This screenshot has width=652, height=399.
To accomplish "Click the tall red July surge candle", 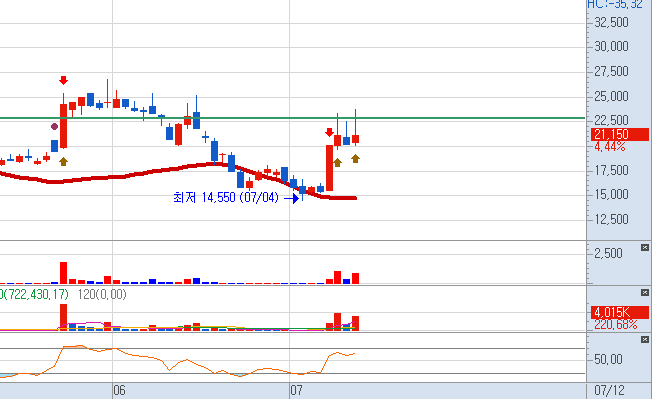I will click(x=329, y=168).
